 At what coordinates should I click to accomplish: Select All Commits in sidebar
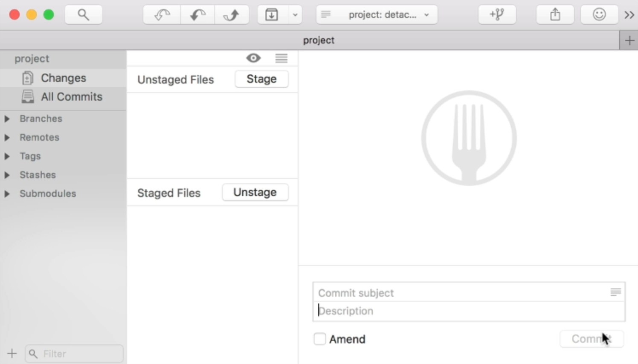(x=71, y=97)
